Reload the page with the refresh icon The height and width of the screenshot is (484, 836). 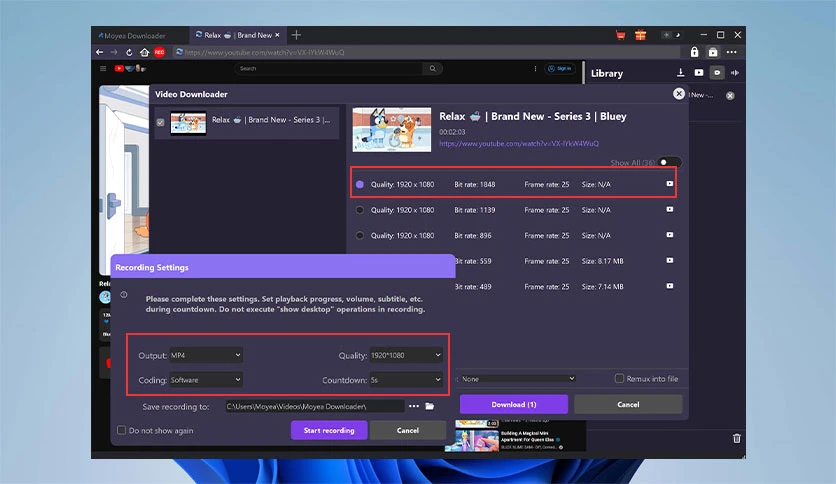[x=129, y=52]
